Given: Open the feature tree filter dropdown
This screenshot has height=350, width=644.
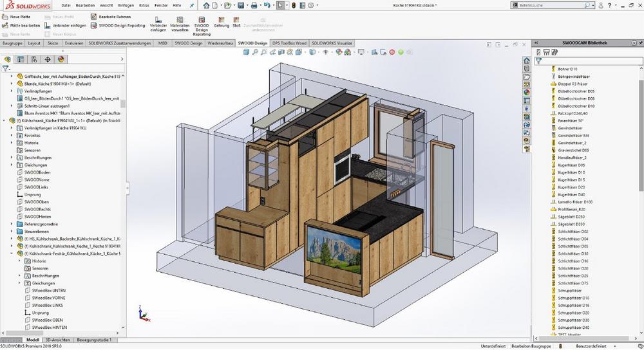Looking at the screenshot, I should pyautogui.click(x=6, y=68).
